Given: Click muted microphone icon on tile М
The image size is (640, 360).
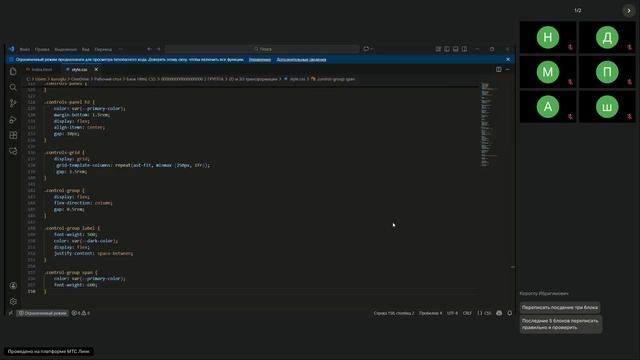Looking at the screenshot, I should click(x=570, y=82).
